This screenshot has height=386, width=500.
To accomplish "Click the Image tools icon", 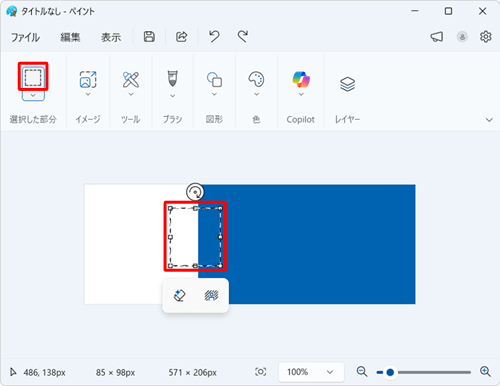I will pos(88,79).
